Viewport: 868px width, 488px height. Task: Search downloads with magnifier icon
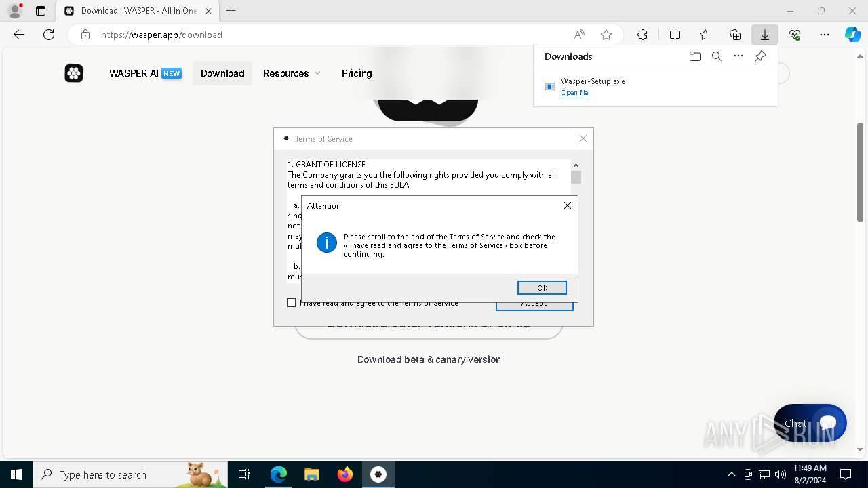717,56
